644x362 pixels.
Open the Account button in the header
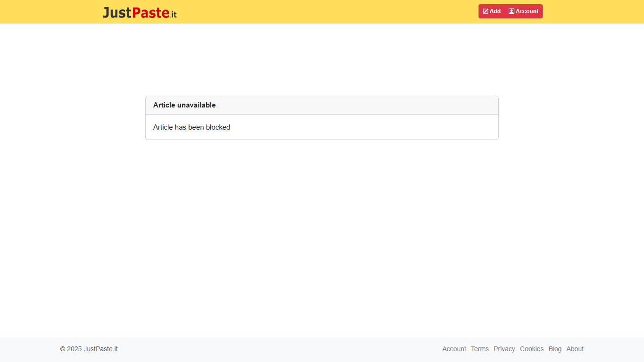(524, 11)
